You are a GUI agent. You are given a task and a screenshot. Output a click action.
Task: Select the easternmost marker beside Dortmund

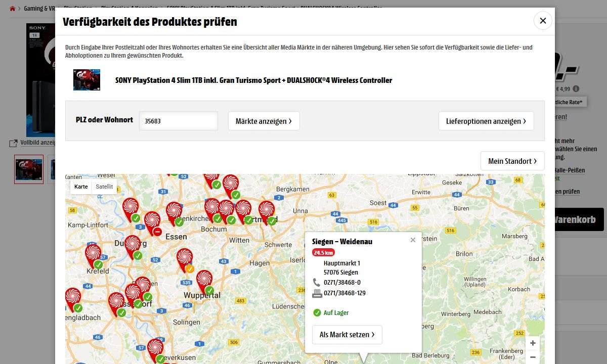[267, 212]
